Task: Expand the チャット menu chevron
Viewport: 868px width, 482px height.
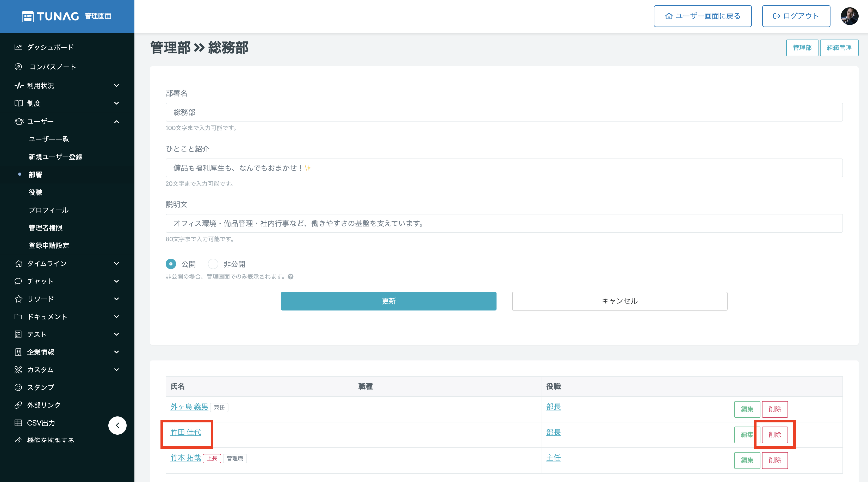Action: click(x=117, y=281)
